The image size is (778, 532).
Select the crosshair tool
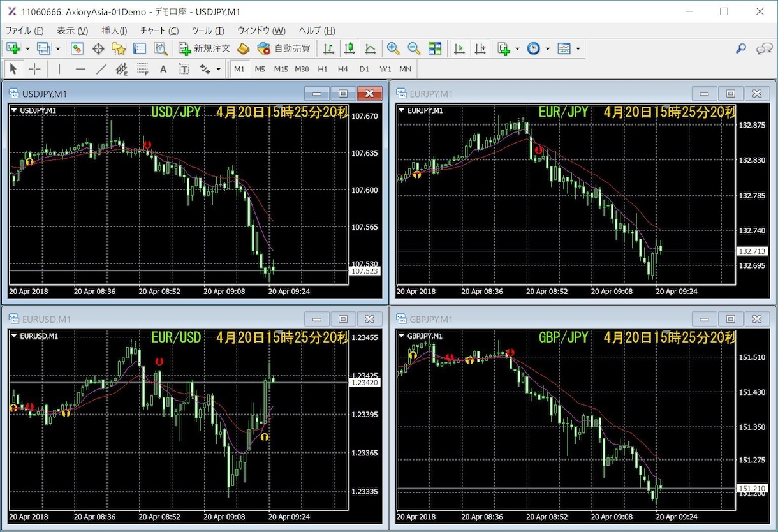coord(34,69)
